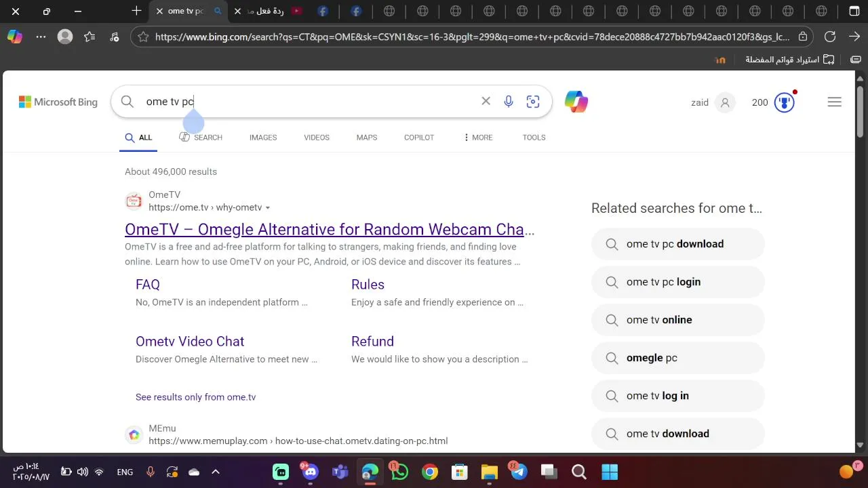The width and height of the screenshot is (868, 488).
Task: Open Edge Copilot icon in toolbar
Action: coord(14,37)
